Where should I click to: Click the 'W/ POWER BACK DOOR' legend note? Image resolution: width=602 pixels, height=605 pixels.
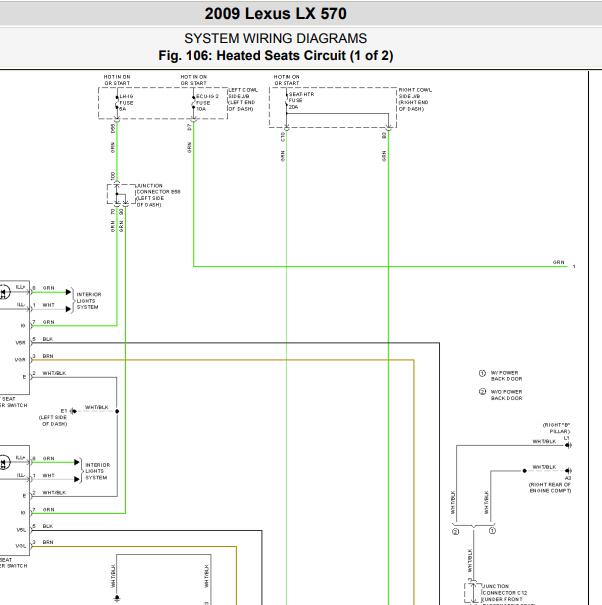tap(506, 376)
